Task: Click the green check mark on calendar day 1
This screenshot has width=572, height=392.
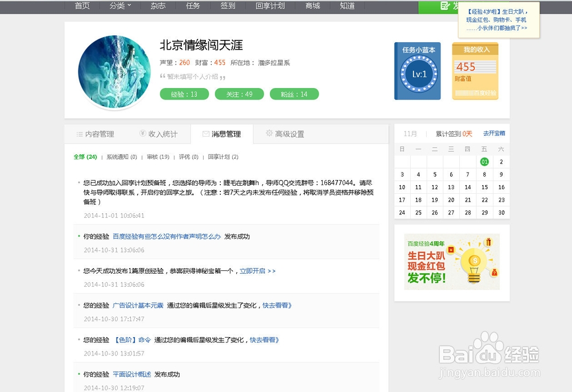Action: [x=486, y=162]
